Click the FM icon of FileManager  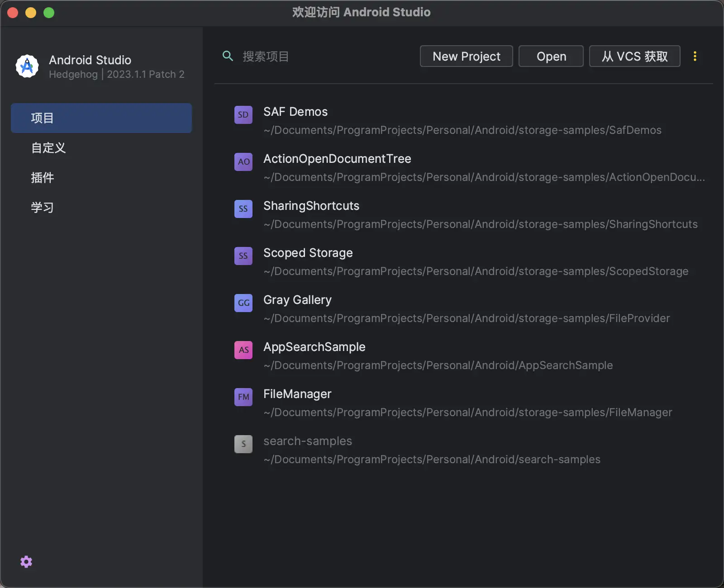coord(243,397)
